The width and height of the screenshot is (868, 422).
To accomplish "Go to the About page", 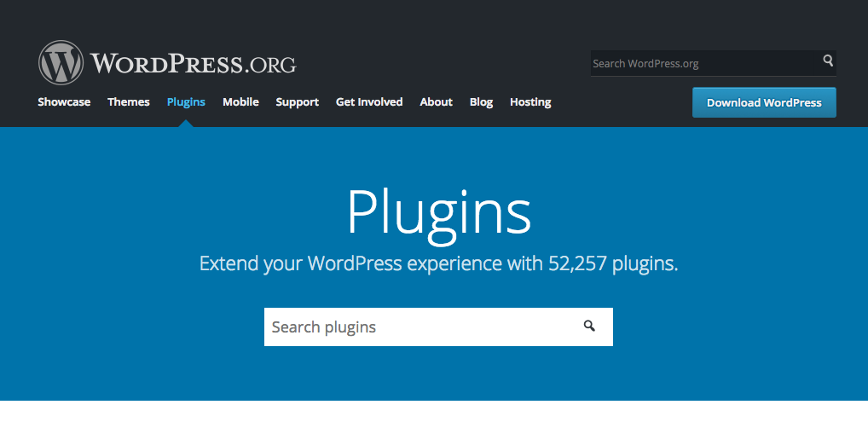I will [437, 102].
